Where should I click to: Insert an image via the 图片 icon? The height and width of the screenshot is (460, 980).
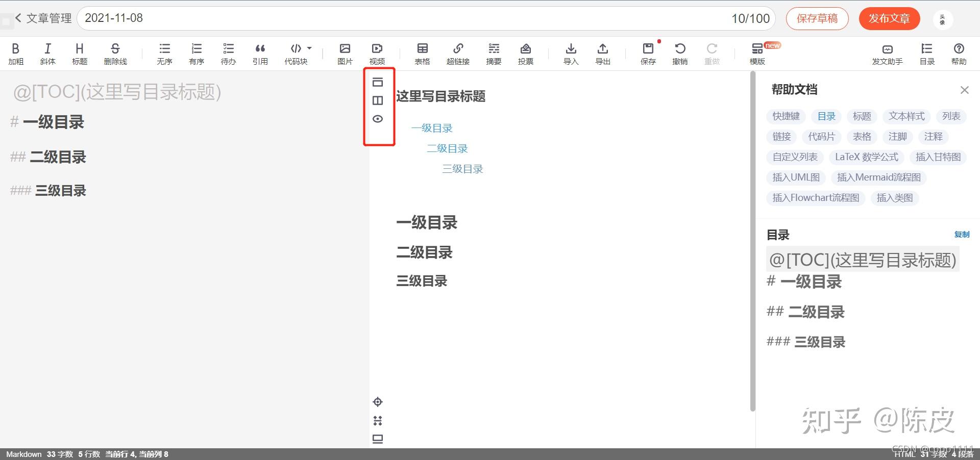[x=345, y=53]
